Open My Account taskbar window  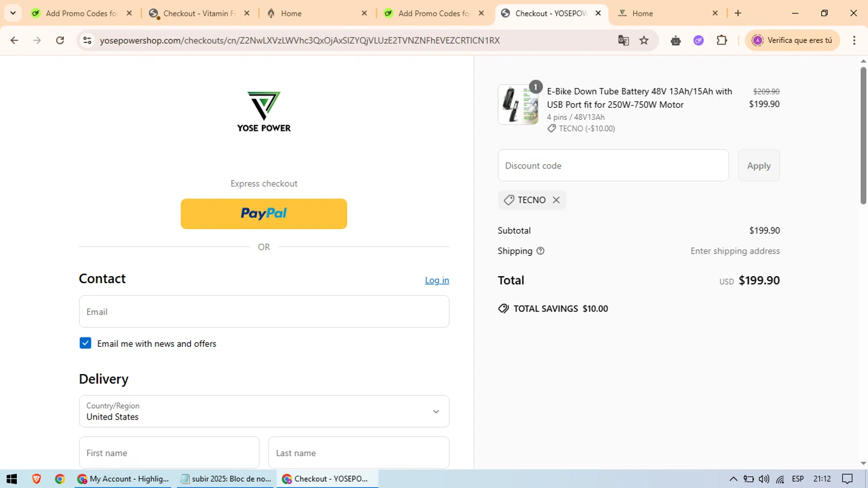(x=123, y=479)
